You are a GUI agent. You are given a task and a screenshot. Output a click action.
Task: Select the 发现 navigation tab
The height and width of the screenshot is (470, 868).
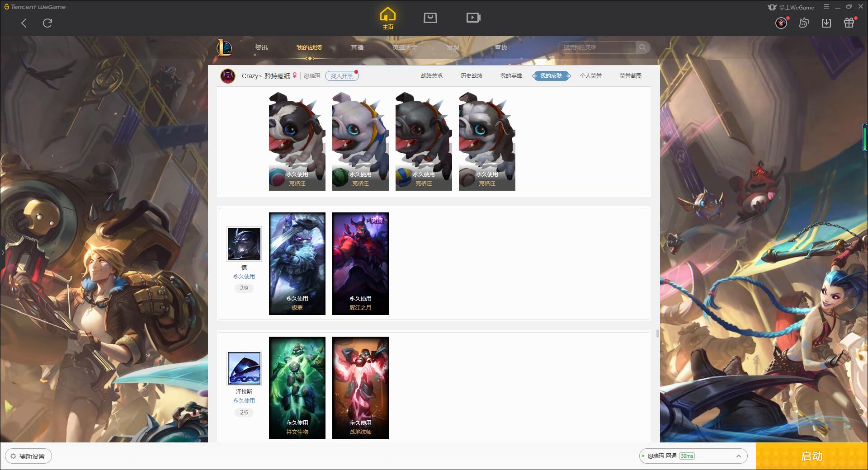pyautogui.click(x=453, y=47)
